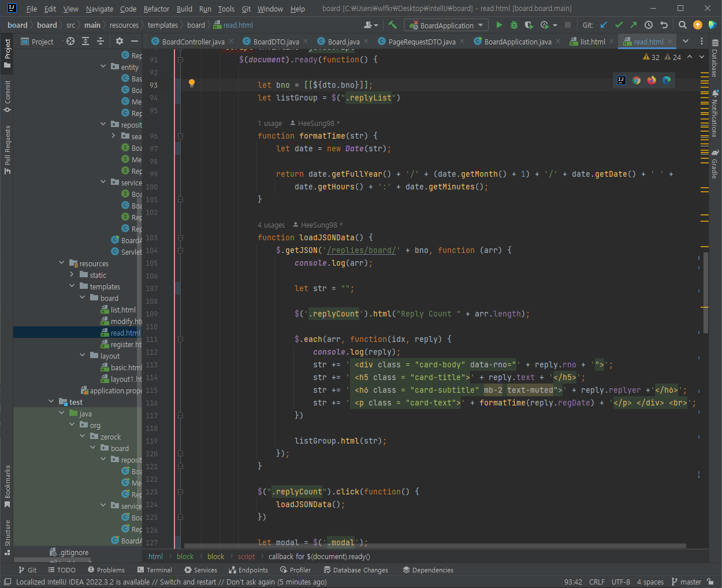The width and height of the screenshot is (722, 588).
Task: Toggle the Gradle tool window
Action: point(714,165)
